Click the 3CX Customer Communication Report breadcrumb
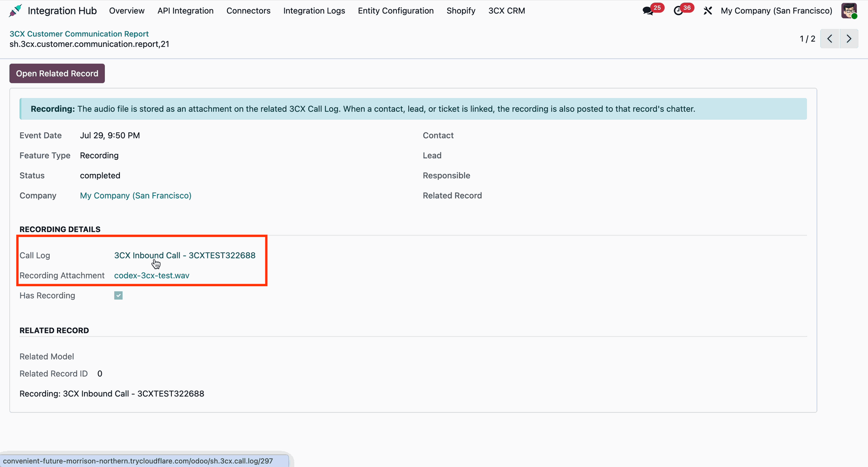This screenshot has height=467, width=868. pyautogui.click(x=79, y=34)
